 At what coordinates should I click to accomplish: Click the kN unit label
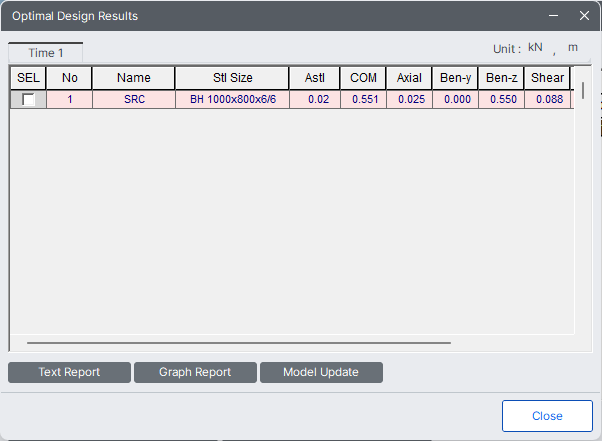click(535, 47)
